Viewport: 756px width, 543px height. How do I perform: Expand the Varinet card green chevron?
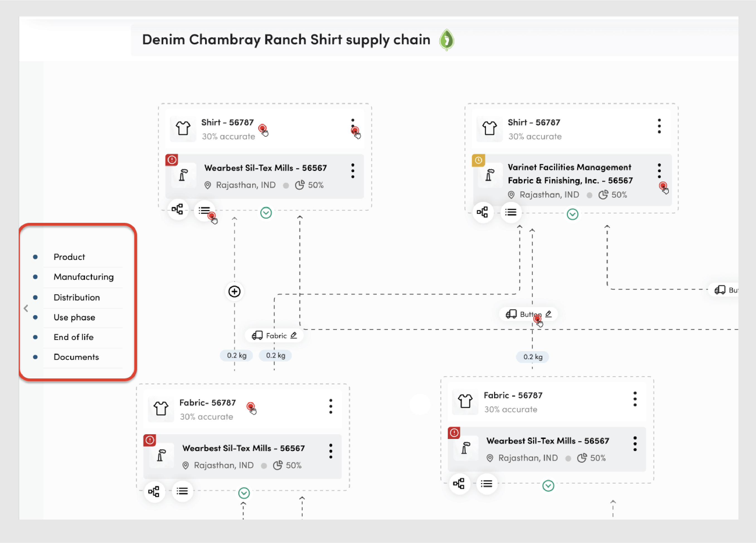pyautogui.click(x=572, y=214)
